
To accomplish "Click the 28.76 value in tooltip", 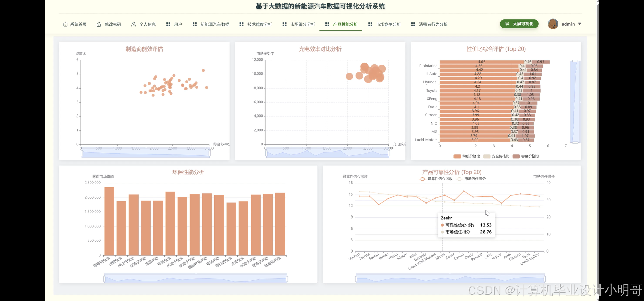I will (486, 232).
